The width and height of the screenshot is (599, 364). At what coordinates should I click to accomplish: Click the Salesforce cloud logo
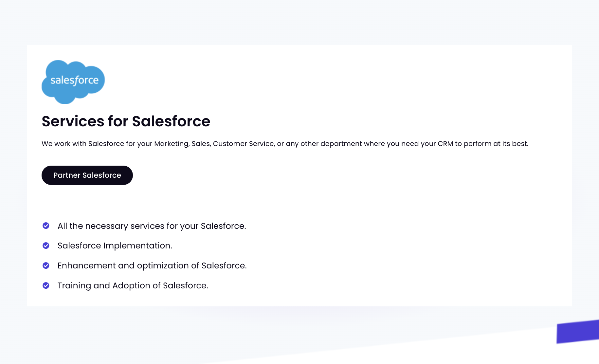(x=73, y=82)
